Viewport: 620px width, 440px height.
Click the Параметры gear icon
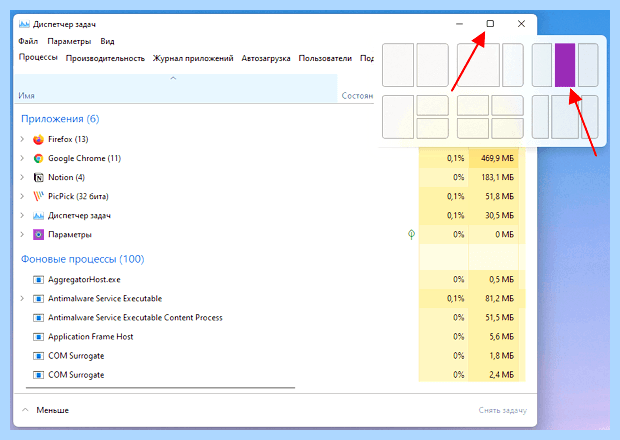(x=38, y=234)
